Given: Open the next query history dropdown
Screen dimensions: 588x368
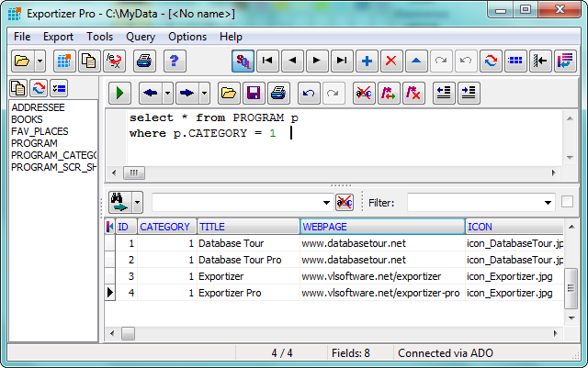Looking at the screenshot, I should click(x=204, y=93).
